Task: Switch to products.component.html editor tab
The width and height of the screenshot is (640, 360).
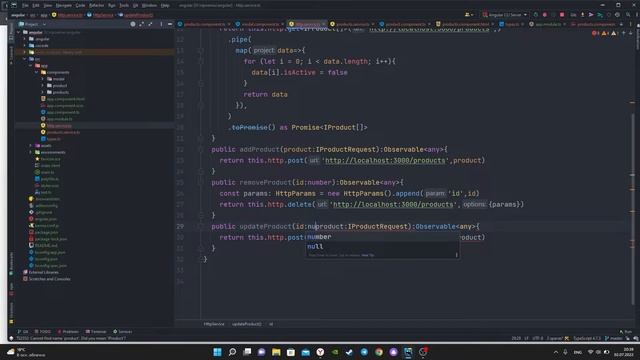Action: 465,24
